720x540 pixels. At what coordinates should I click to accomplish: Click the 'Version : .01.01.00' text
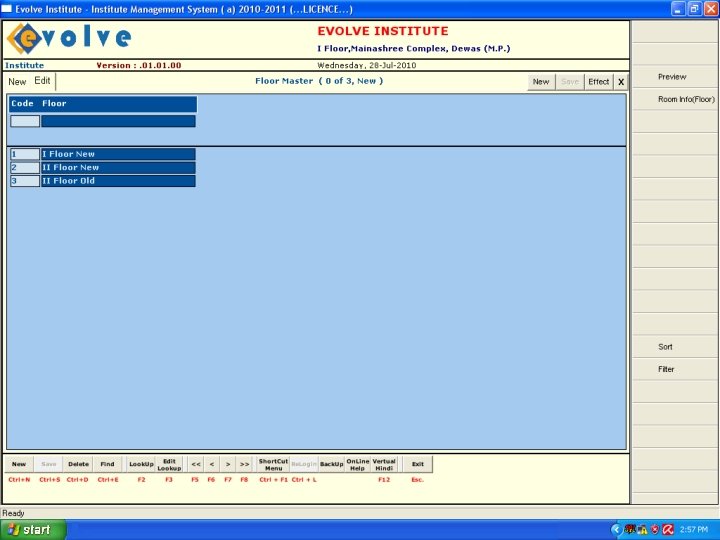(x=139, y=65)
